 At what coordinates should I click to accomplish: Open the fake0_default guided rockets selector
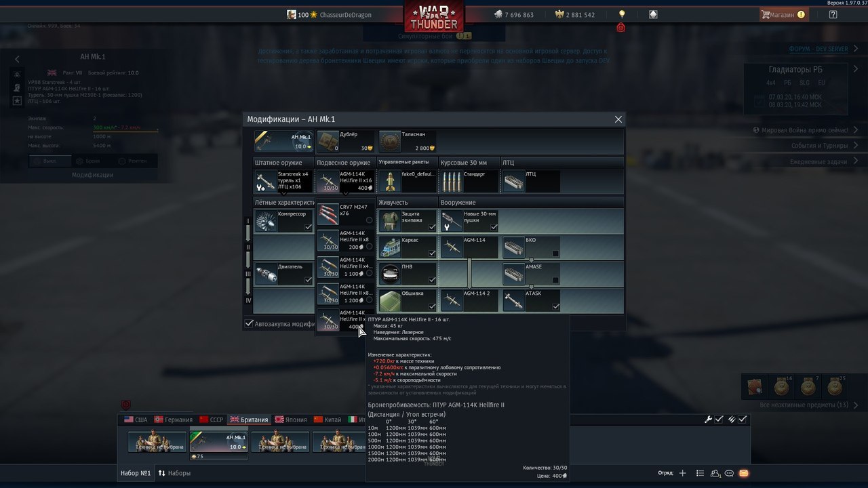click(x=408, y=182)
